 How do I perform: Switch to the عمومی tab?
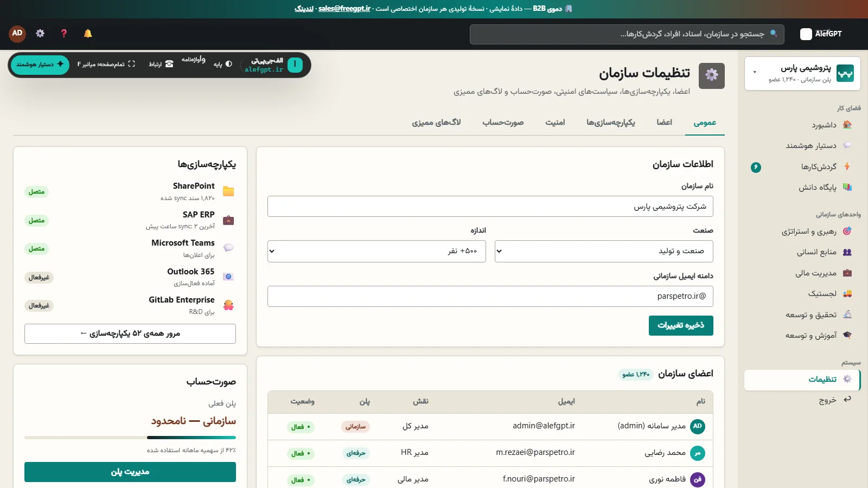pos(705,123)
